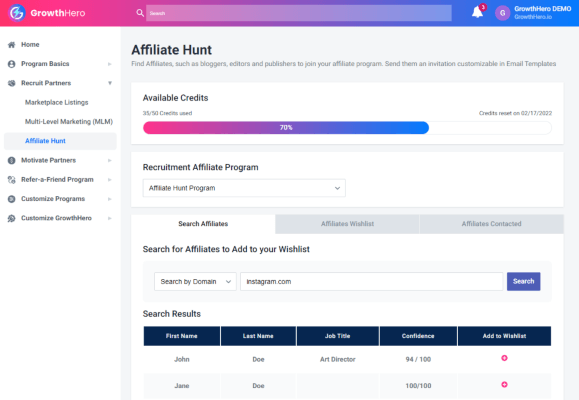Image resolution: width=579 pixels, height=400 pixels.
Task: Click the Customize Programs sidebar icon
Action: click(11, 199)
